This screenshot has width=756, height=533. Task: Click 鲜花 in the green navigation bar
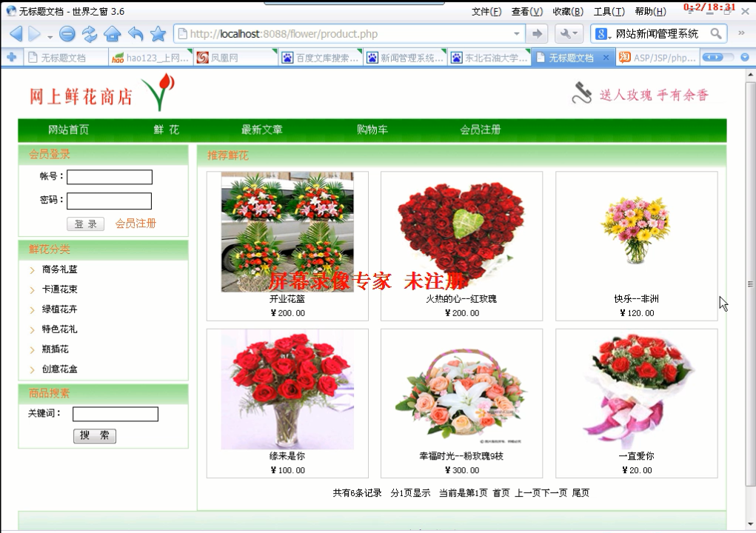[x=167, y=130]
